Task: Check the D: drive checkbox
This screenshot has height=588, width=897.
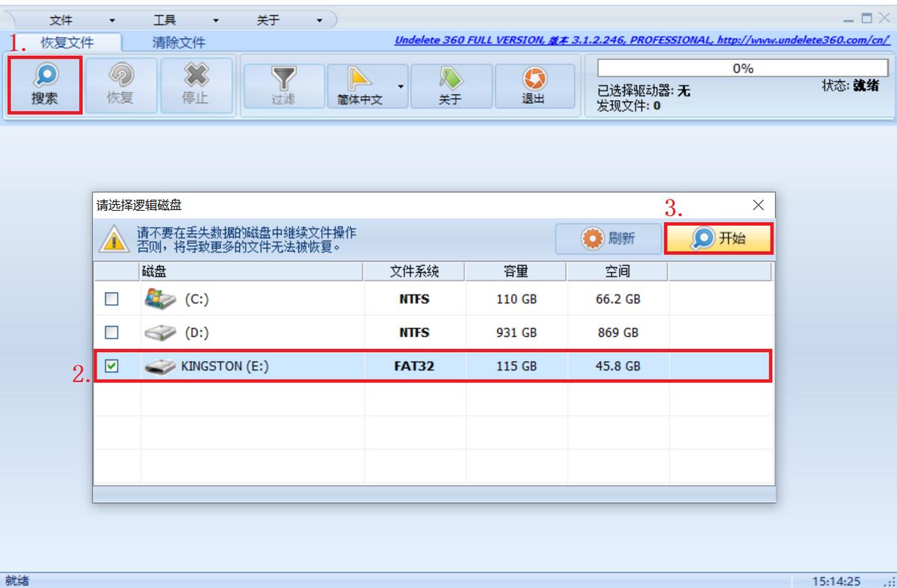Action: (x=111, y=332)
